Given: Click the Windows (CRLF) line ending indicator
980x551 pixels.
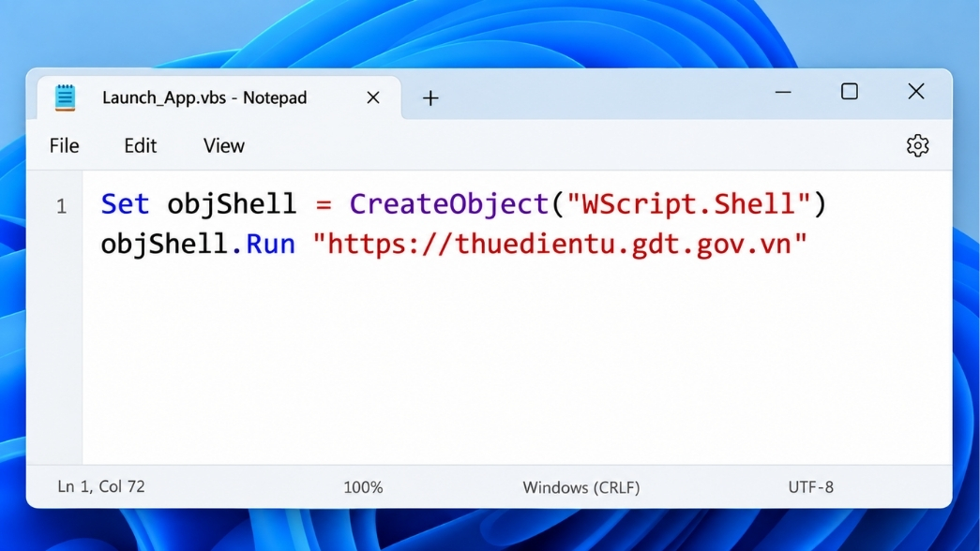Looking at the screenshot, I should (x=581, y=487).
